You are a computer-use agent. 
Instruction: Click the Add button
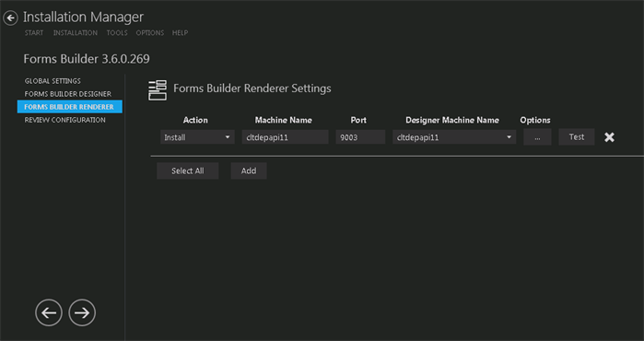click(249, 170)
